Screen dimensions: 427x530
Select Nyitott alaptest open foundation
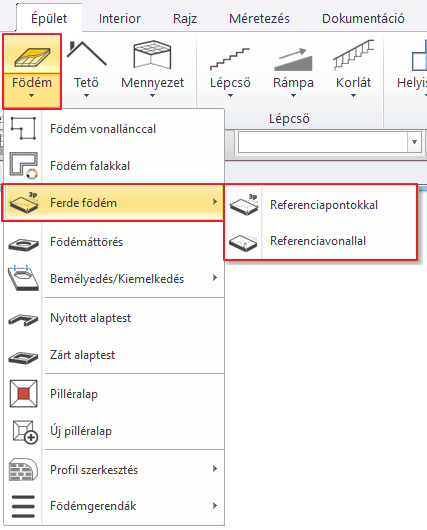point(114,318)
